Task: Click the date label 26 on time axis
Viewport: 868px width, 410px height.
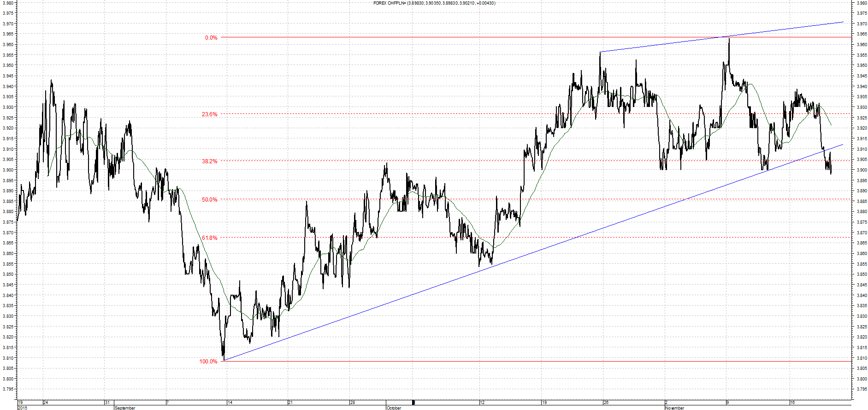Action: click(x=606, y=403)
